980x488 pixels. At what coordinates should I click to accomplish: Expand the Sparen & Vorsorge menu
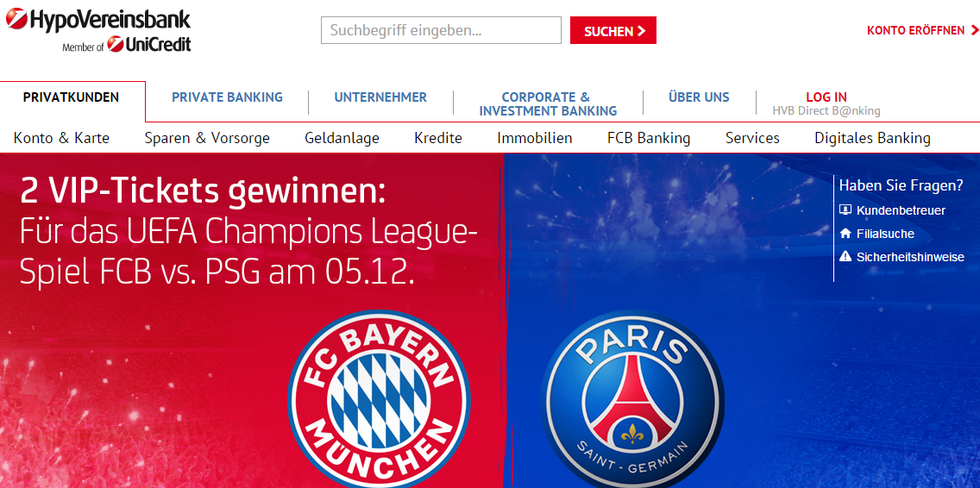207,138
